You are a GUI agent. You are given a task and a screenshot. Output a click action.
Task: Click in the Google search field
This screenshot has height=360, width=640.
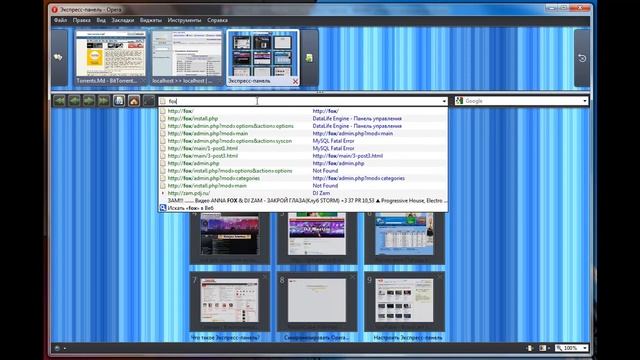pyautogui.click(x=522, y=101)
